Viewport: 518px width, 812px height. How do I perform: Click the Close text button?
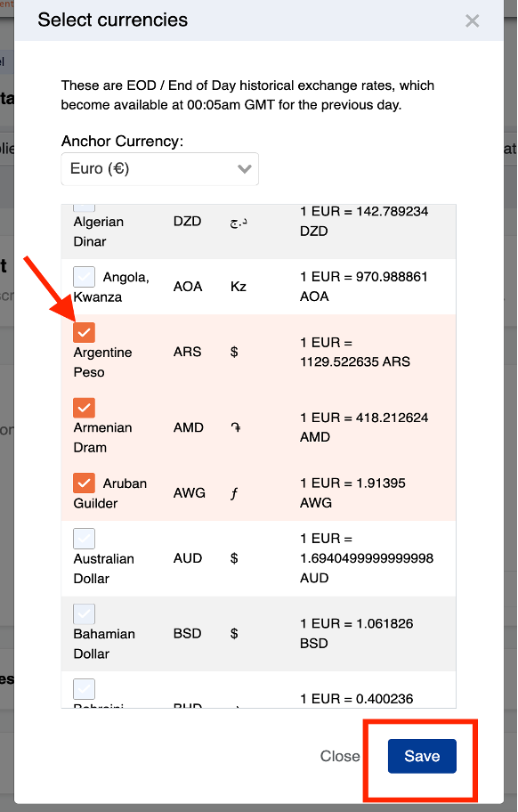(x=340, y=756)
